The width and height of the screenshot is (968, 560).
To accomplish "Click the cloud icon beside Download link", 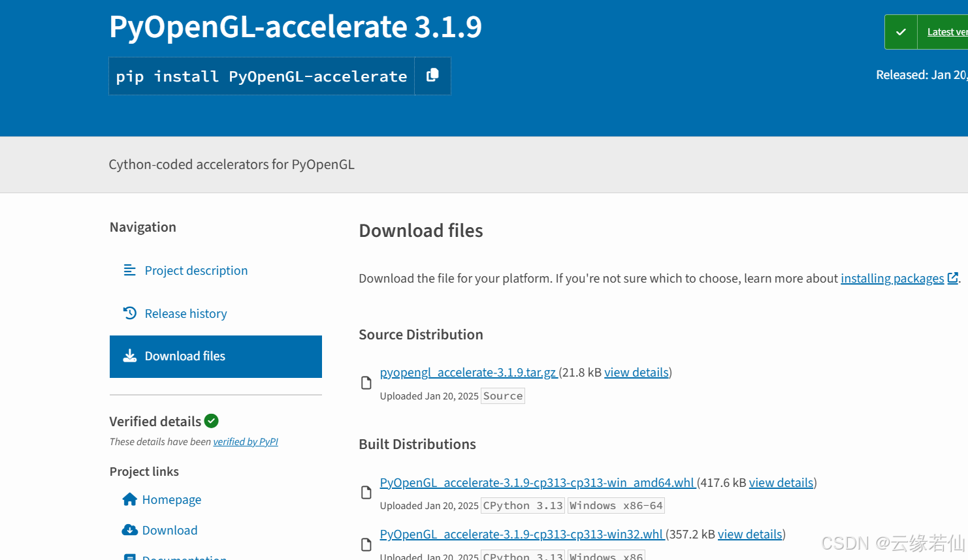I will click(129, 530).
